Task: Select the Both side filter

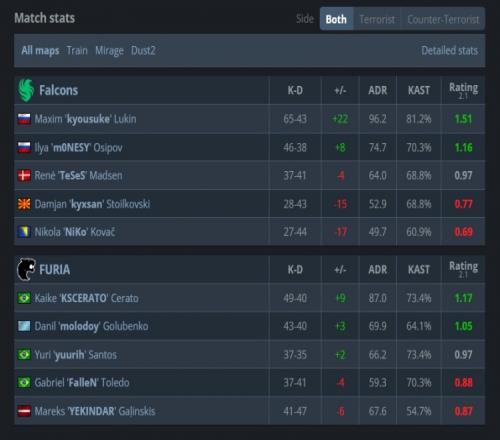Action: [336, 19]
